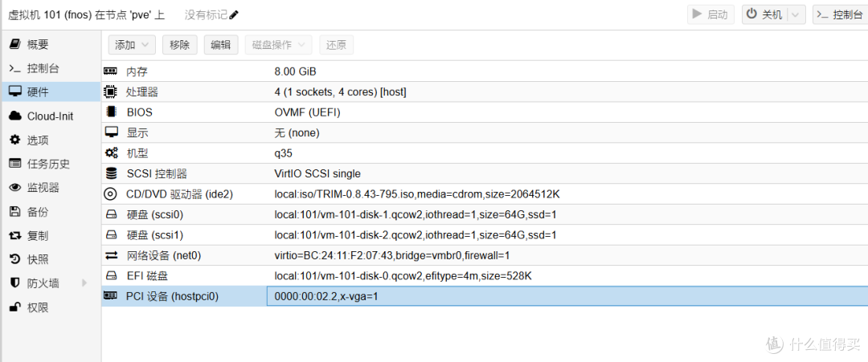
Task: Click the edit pencil icon beside 没有标记
Action: (235, 15)
